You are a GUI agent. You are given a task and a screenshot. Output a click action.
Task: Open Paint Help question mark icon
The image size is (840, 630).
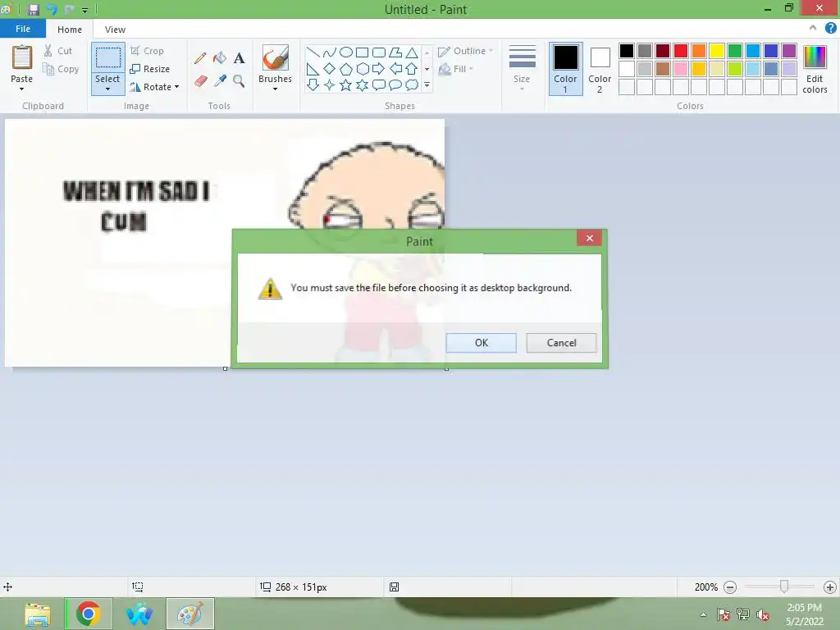830,29
